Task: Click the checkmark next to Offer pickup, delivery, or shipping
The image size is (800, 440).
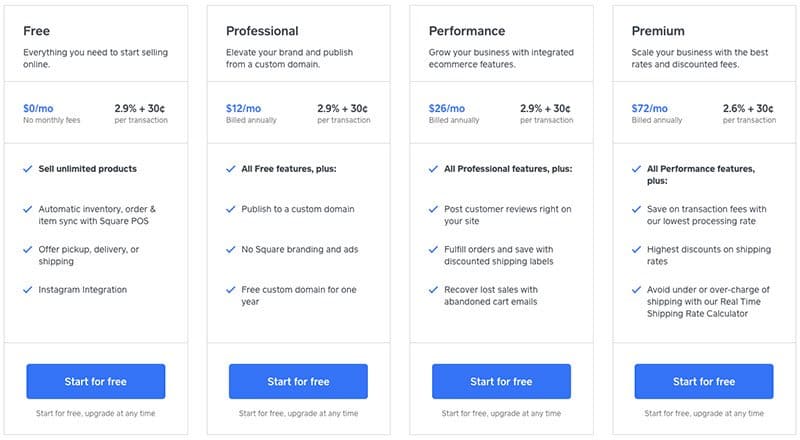Action: 28,250
